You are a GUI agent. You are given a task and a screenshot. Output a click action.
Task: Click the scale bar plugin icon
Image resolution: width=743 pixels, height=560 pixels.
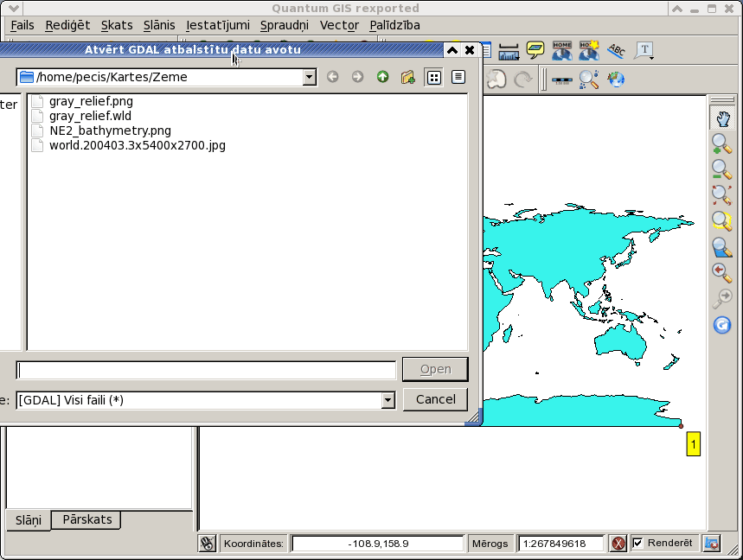[562, 80]
